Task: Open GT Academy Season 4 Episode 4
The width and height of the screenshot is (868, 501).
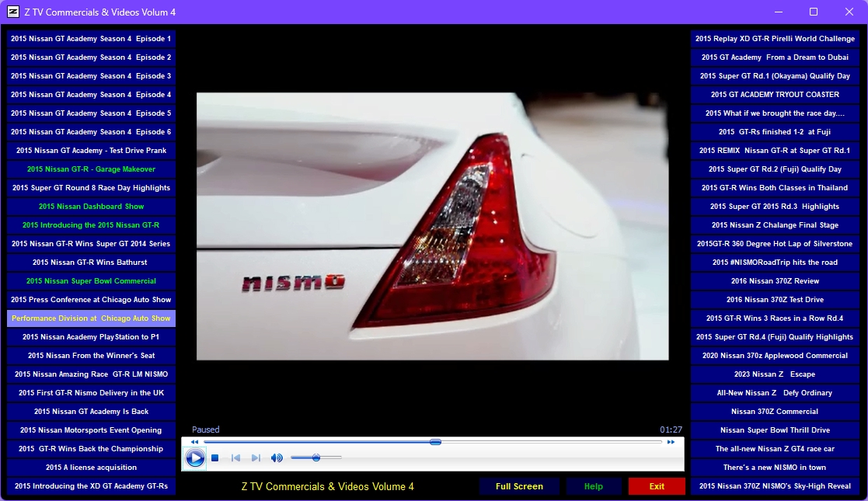Action: pyautogui.click(x=91, y=95)
